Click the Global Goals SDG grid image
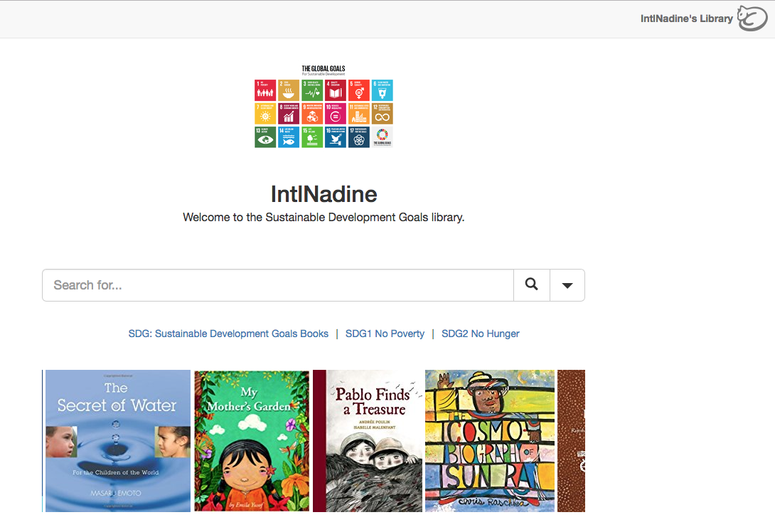This screenshot has width=775, height=532. pyautogui.click(x=324, y=106)
